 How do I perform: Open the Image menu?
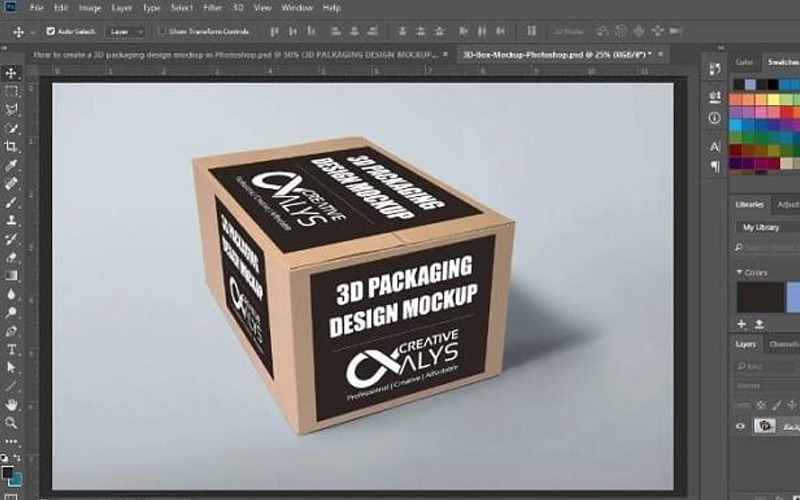click(90, 8)
